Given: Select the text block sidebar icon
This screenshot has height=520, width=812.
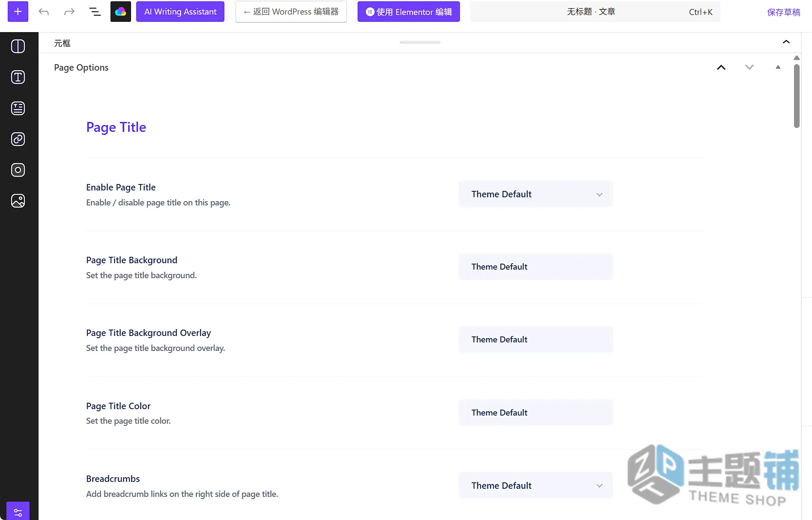Looking at the screenshot, I should tap(18, 77).
